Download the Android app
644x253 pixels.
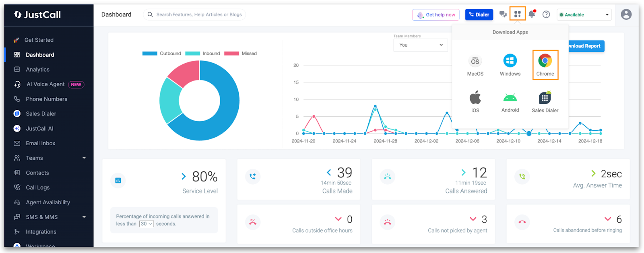coord(510,102)
